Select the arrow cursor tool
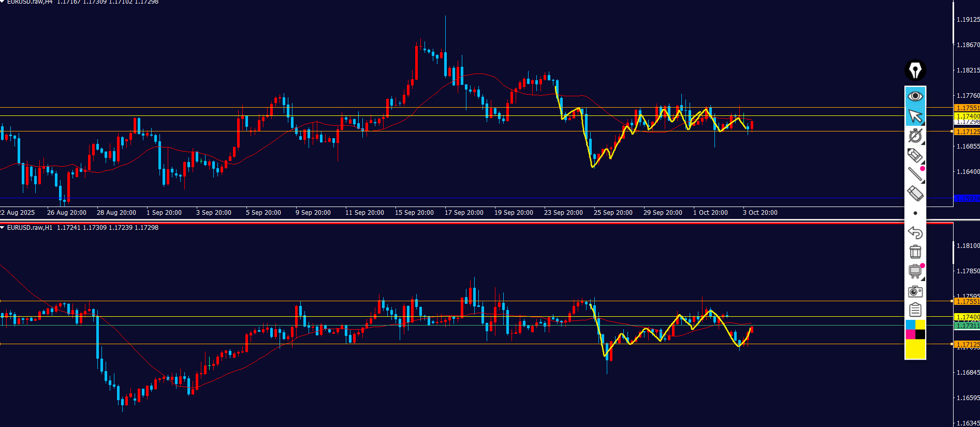Image resolution: width=980 pixels, height=427 pixels. coord(915,116)
